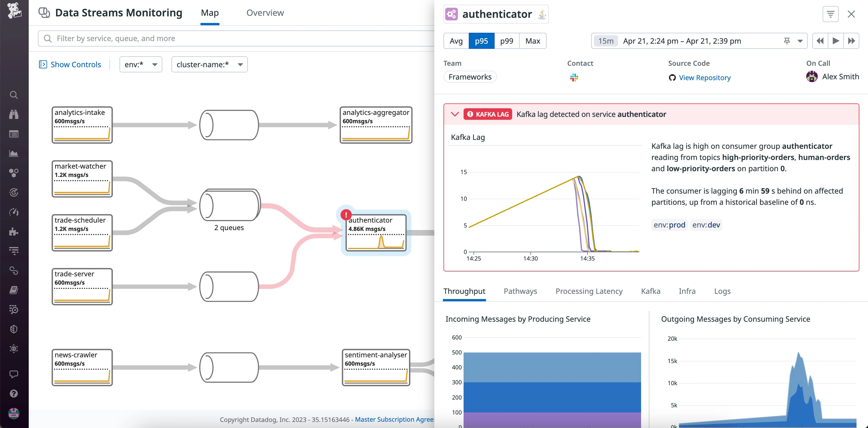
Task: Click the Master Subscription Agreement link
Action: pyautogui.click(x=395, y=420)
